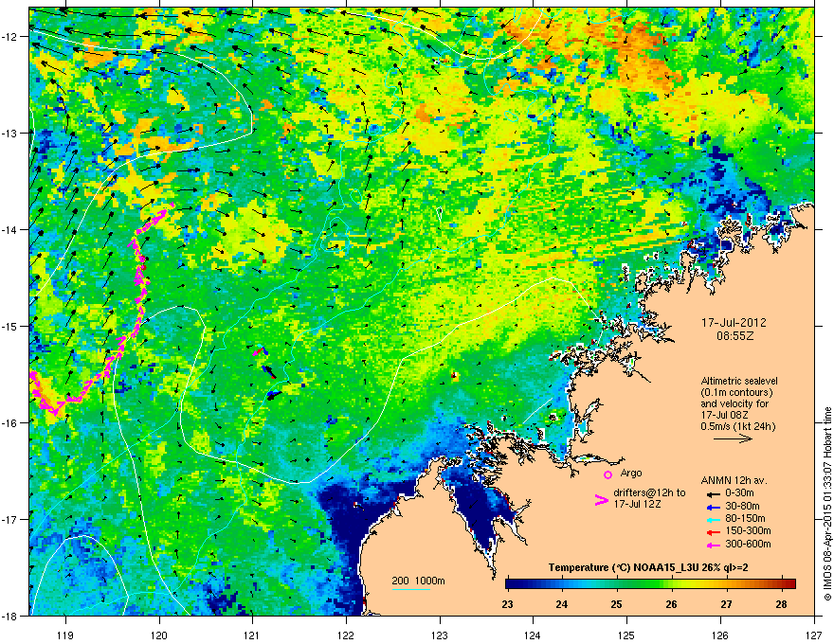Click the blue 30-80m legend arrow
834x644 pixels.
714,507
